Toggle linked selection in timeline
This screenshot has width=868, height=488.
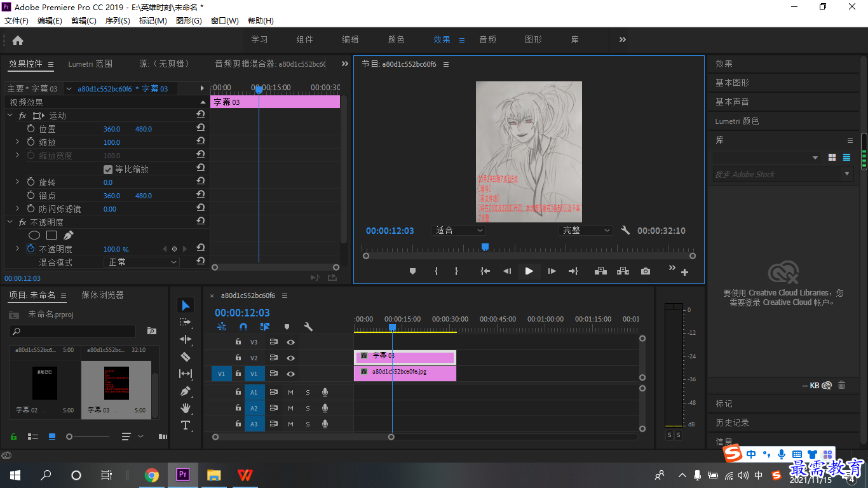pos(265,327)
